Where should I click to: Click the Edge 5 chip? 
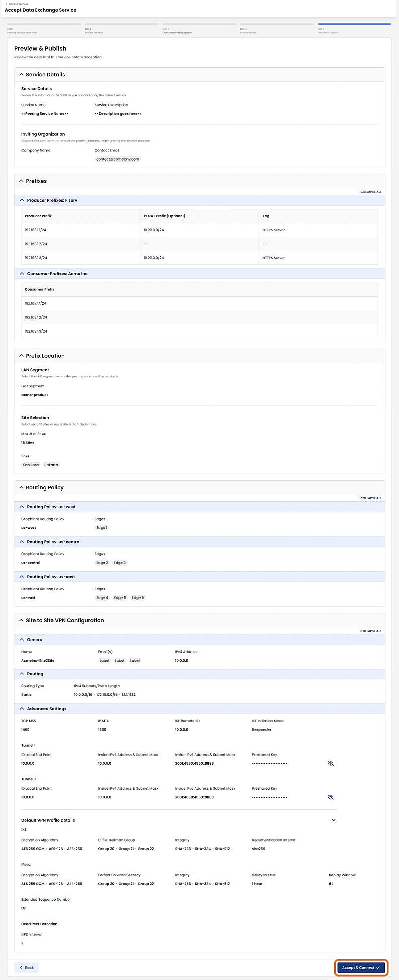tap(120, 598)
